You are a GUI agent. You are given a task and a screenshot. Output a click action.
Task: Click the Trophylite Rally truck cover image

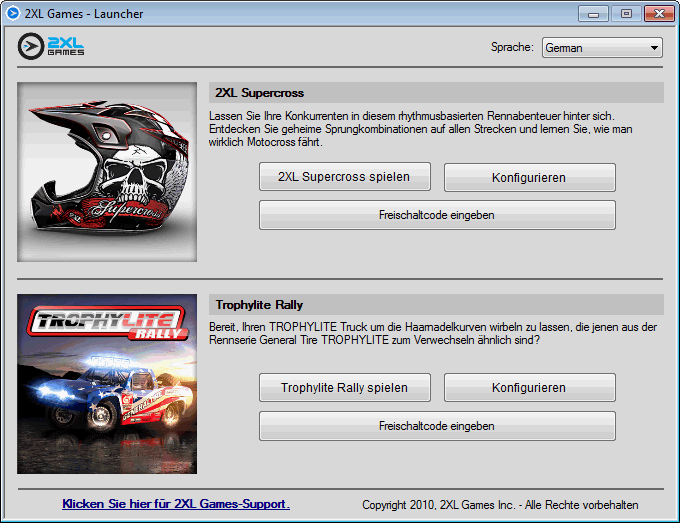tap(107, 384)
